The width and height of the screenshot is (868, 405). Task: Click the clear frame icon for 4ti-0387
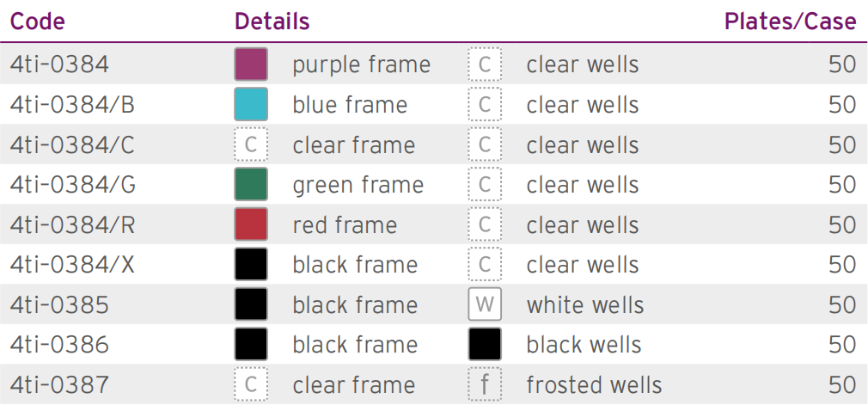[251, 384]
